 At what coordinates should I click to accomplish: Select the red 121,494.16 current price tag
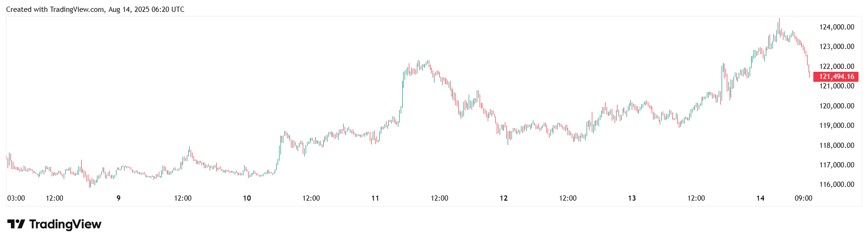[x=837, y=77]
